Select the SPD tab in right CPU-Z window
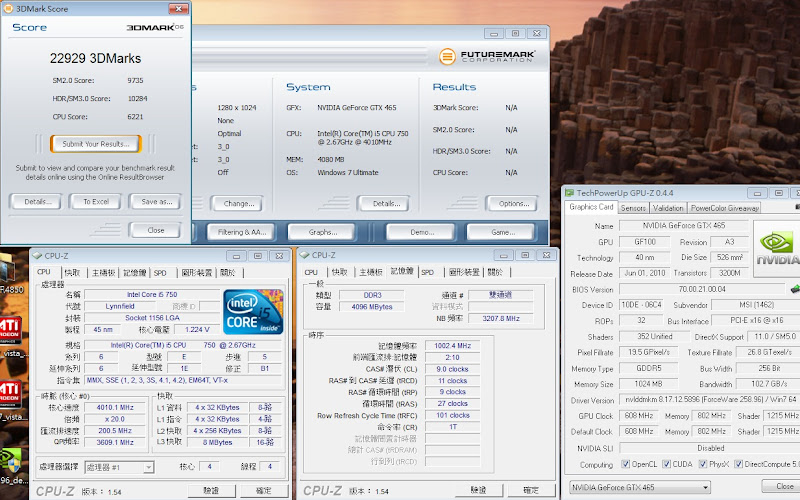This screenshot has width=800, height=500. click(428, 272)
